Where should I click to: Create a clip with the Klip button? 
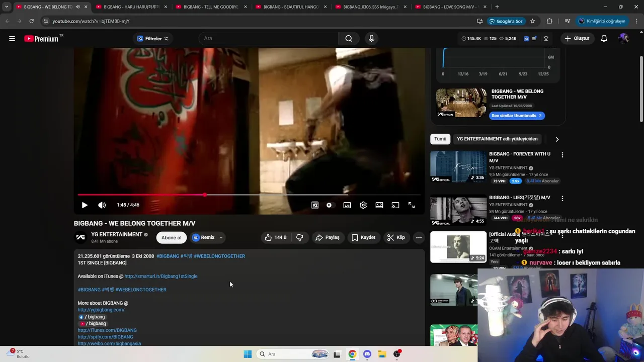396,237
